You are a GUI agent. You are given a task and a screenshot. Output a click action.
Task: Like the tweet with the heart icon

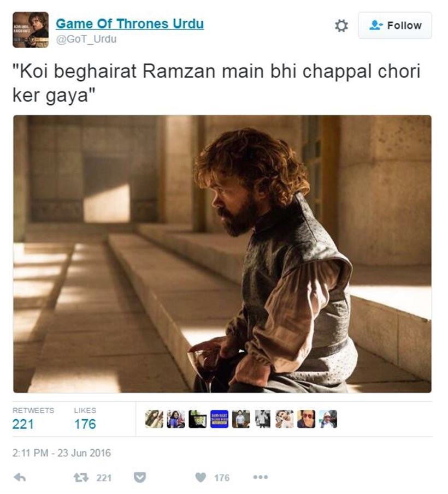coord(201,478)
